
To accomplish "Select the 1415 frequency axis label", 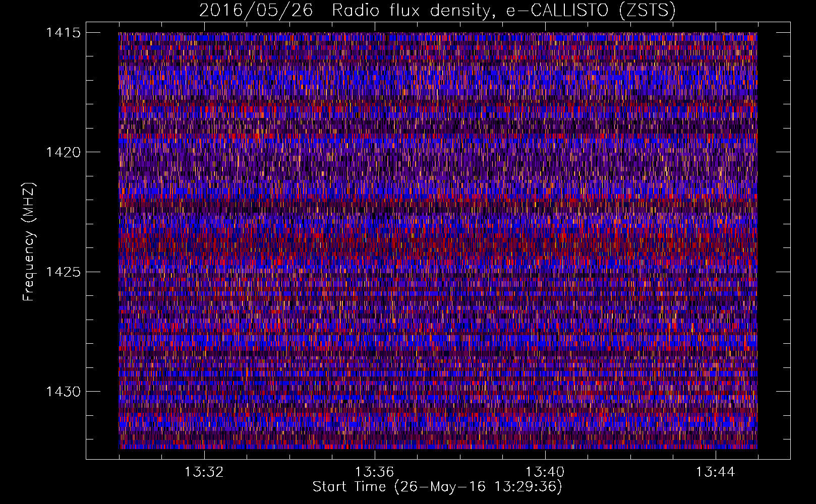I will click(63, 33).
